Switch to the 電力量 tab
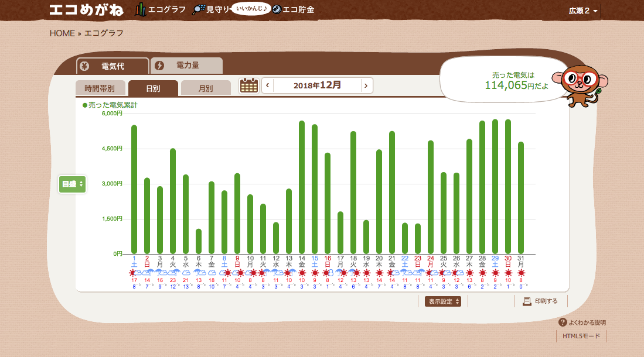This screenshot has width=644, height=357. pos(187,66)
